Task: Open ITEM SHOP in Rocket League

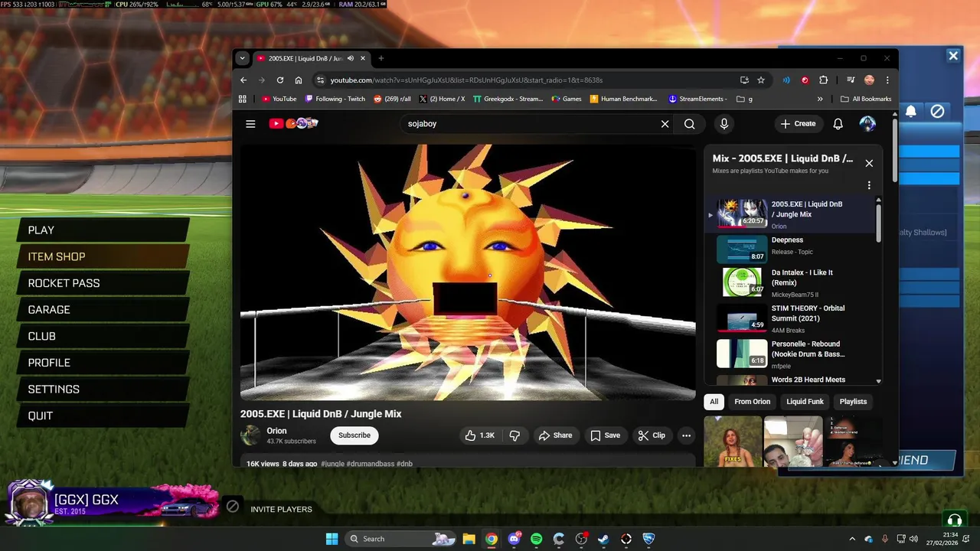Action: click(x=103, y=256)
